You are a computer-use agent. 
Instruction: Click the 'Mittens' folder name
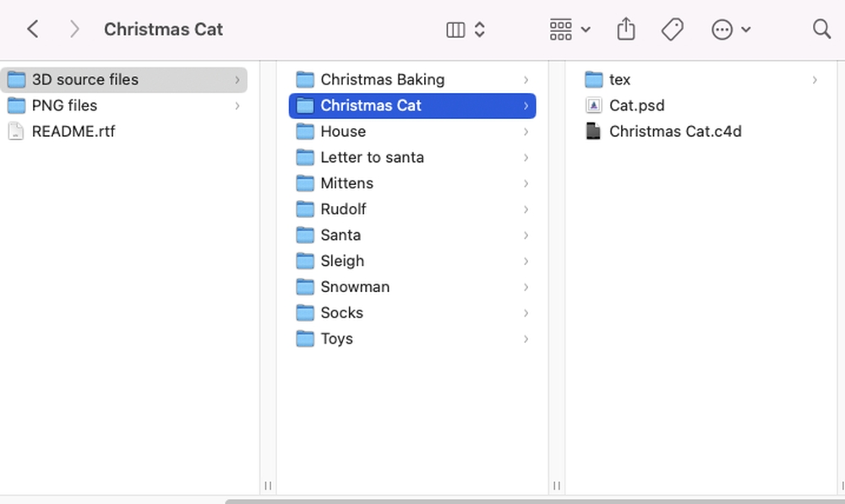[347, 183]
